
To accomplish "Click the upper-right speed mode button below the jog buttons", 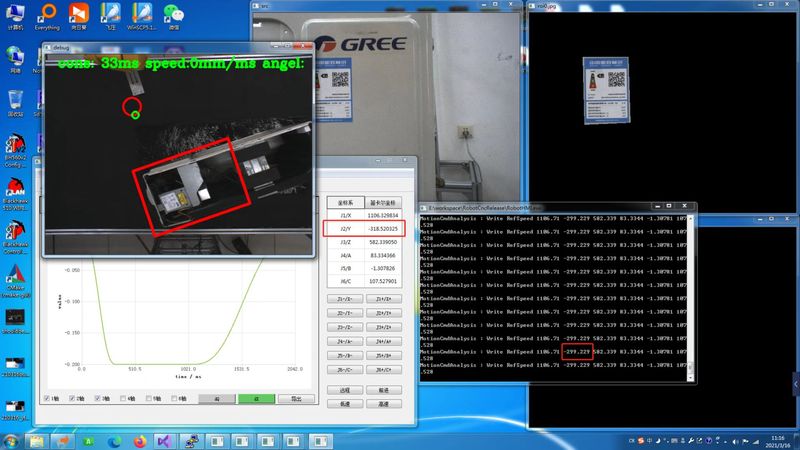I will [x=384, y=390].
